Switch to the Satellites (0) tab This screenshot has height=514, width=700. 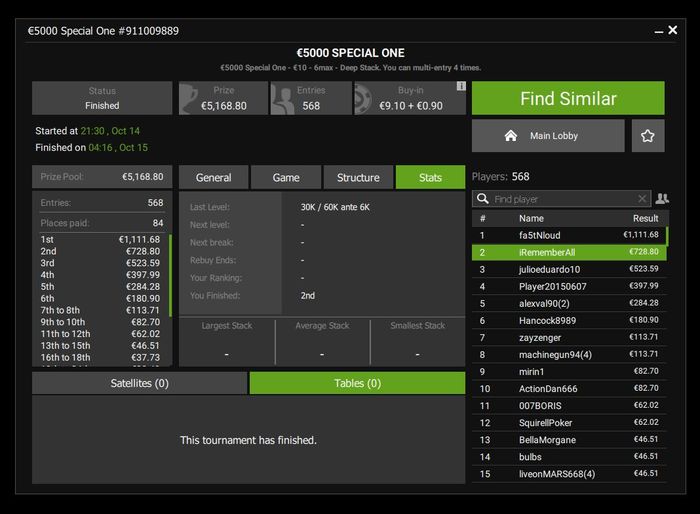(x=139, y=383)
